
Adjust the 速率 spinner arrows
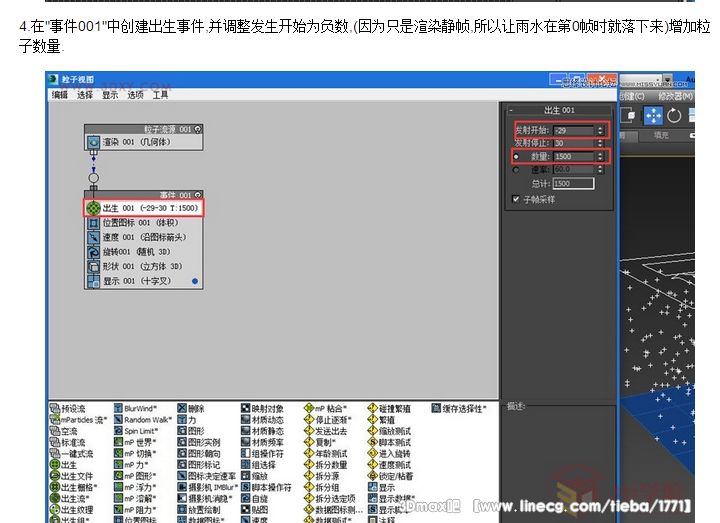(600, 169)
